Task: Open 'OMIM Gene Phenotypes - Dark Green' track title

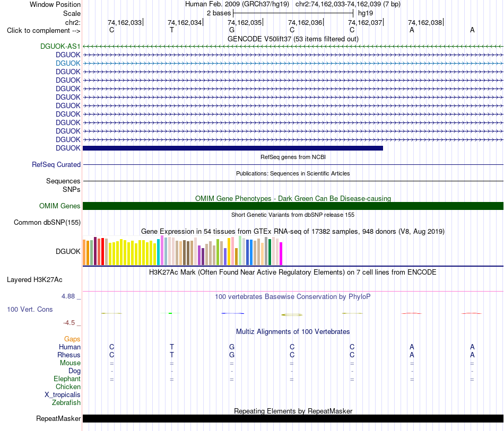Action: (293, 198)
